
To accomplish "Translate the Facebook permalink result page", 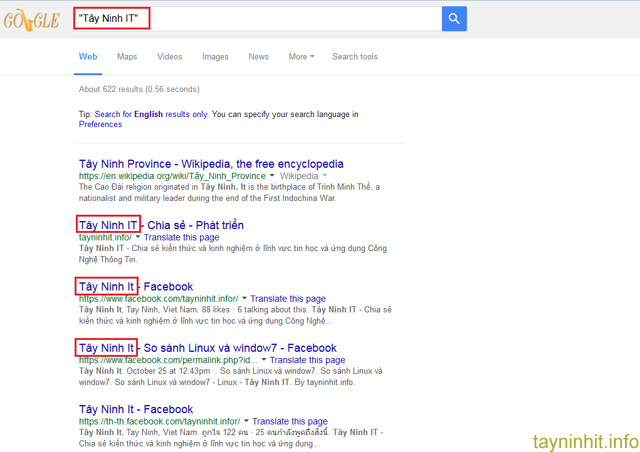I will pyautogui.click(x=307, y=360).
